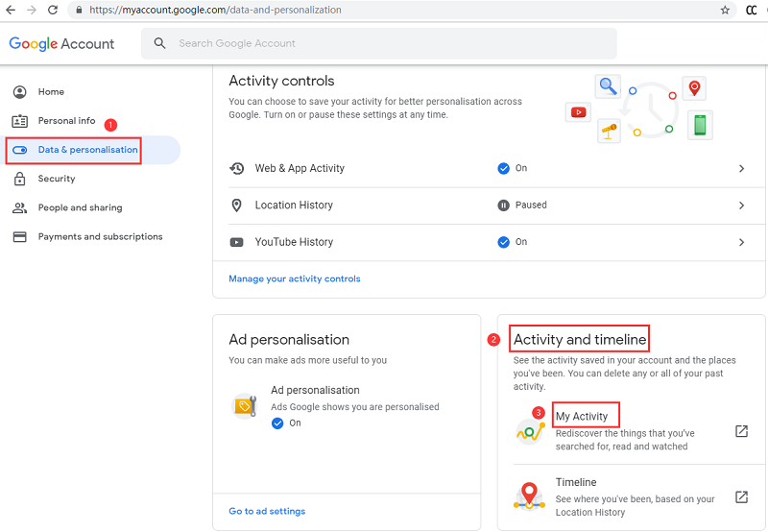
Task: Bookmark page with star icon
Action: pos(725,10)
